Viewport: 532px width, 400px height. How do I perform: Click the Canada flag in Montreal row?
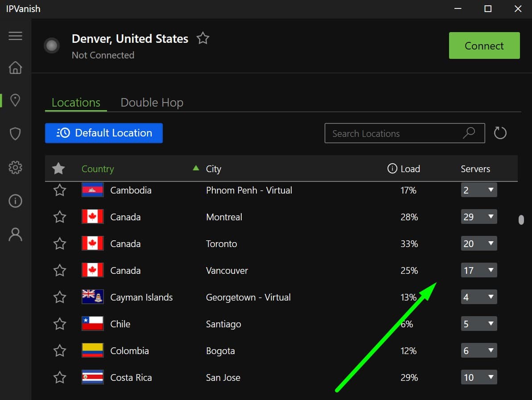[x=92, y=216]
